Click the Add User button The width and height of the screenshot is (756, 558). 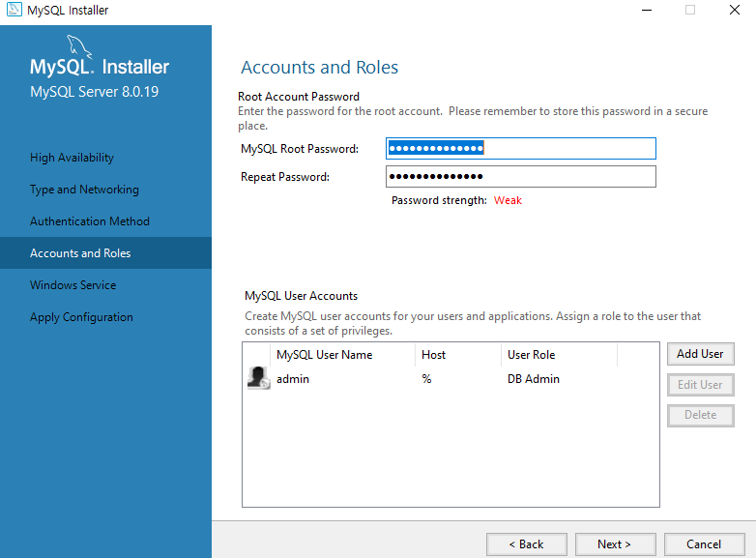pos(701,354)
